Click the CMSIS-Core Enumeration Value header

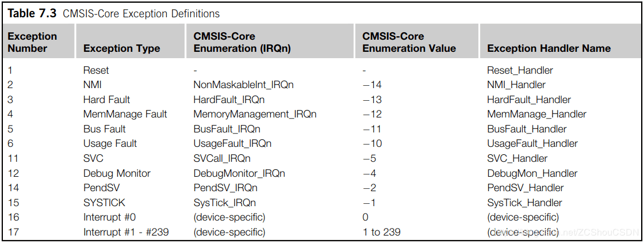[409, 42]
